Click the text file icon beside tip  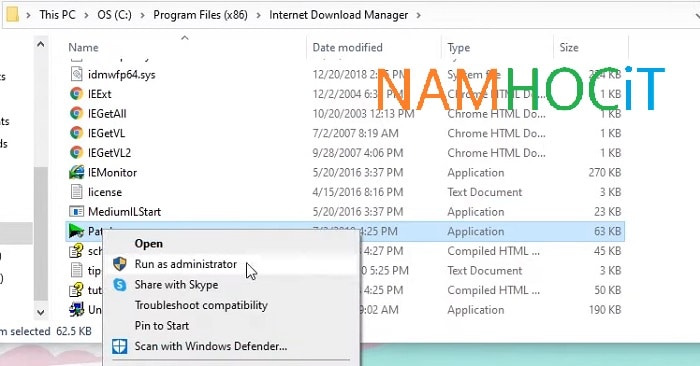(x=76, y=270)
